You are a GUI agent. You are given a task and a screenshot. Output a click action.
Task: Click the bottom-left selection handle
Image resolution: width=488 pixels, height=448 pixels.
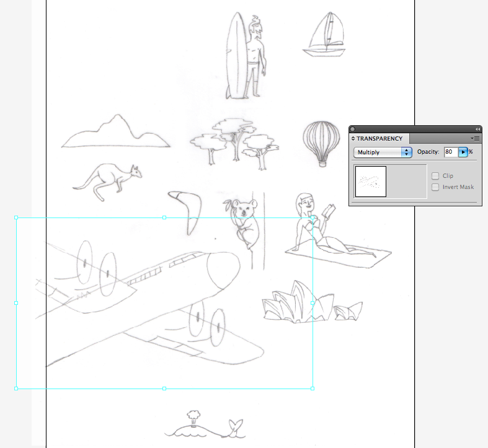16,389
